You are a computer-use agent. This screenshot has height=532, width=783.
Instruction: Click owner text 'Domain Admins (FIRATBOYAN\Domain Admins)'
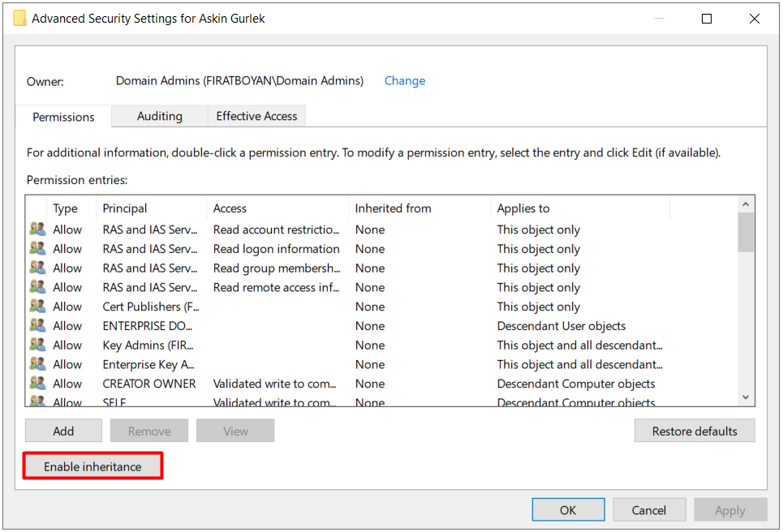coord(239,81)
